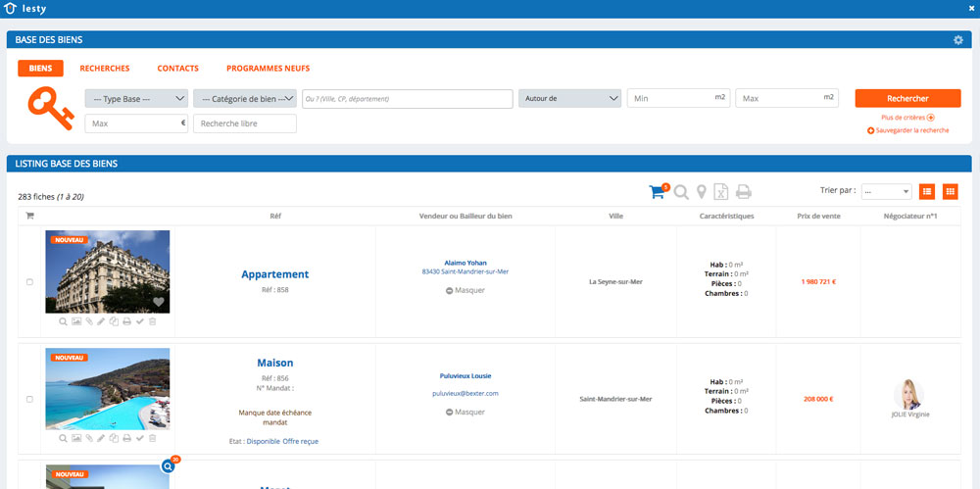Image resolution: width=980 pixels, height=489 pixels.
Task: Print the listing using toolbar printer icon
Action: 743,192
